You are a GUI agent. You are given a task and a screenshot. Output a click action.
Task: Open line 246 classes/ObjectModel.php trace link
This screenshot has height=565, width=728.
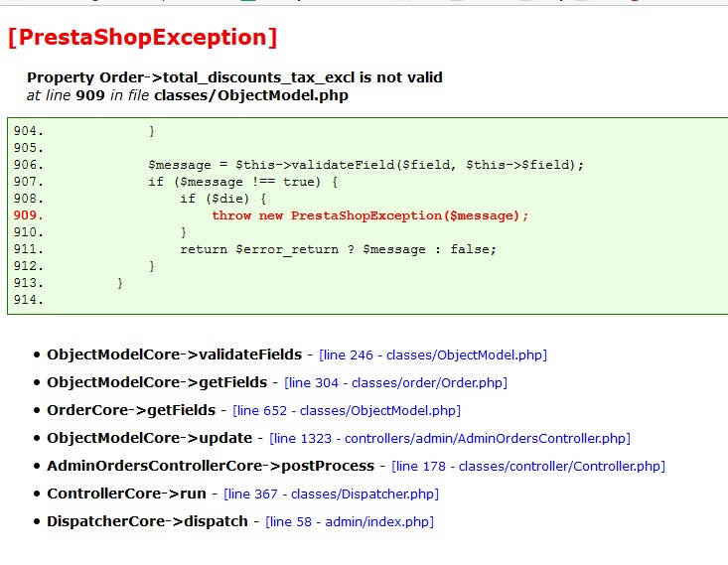(433, 355)
